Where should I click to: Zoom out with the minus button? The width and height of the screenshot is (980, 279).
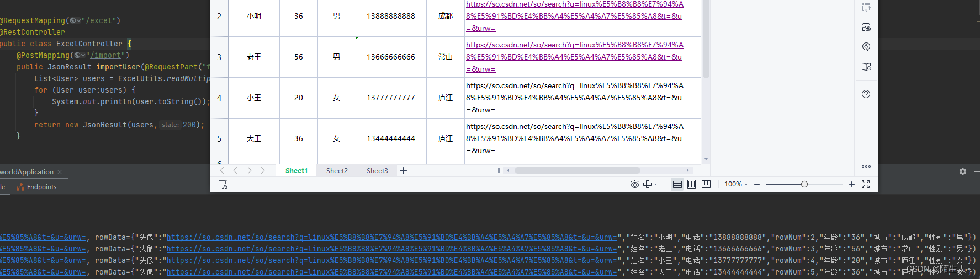757,184
